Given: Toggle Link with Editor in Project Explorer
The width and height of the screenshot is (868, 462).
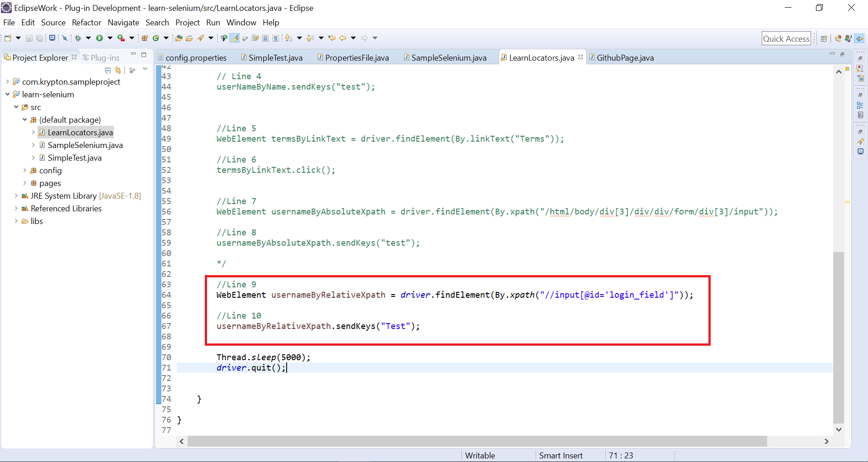Looking at the screenshot, I should [118, 70].
